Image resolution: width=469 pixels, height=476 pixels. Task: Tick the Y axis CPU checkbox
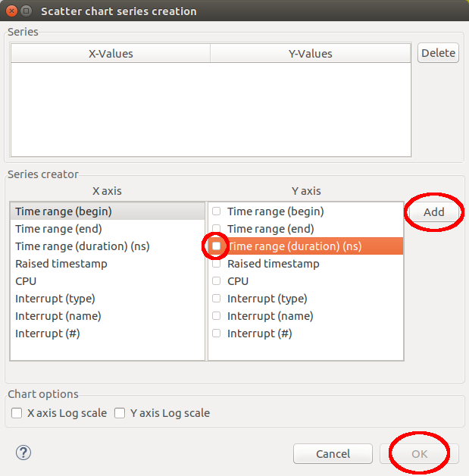coord(217,281)
